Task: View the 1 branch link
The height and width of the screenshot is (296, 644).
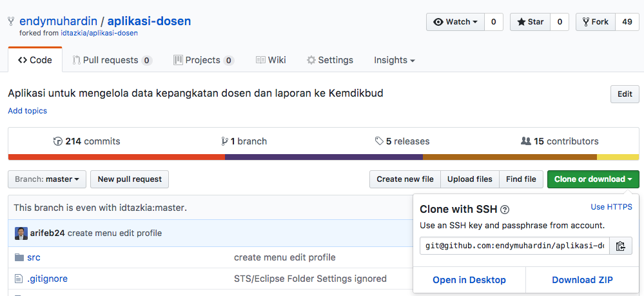Action: tap(244, 141)
